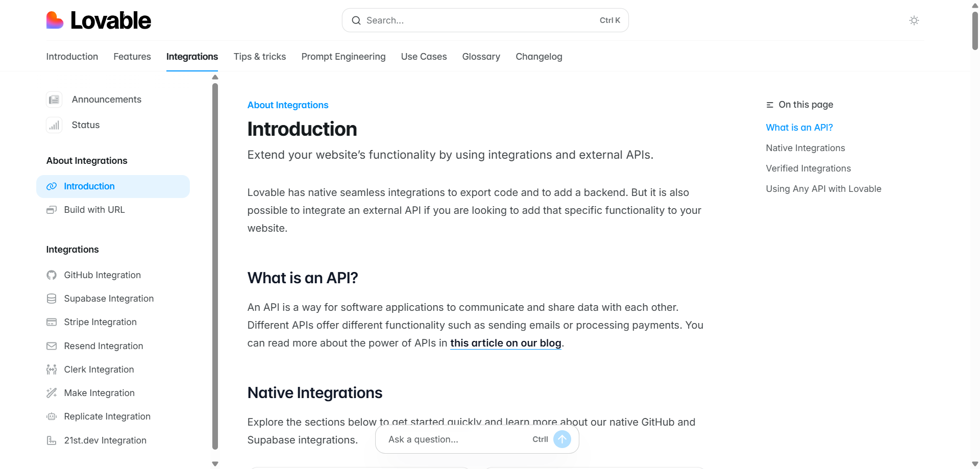The image size is (980, 469).
Task: Click the page scrollbar up arrow
Action: coord(975,5)
